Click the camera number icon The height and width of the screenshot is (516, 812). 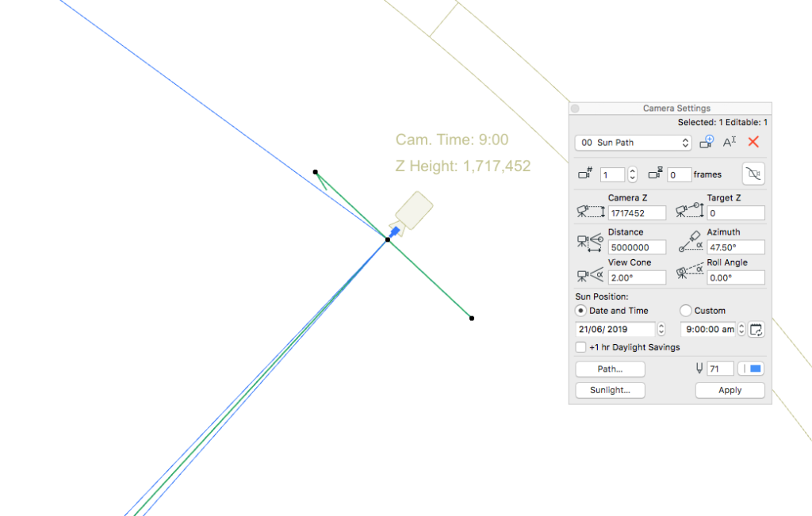[585, 174]
